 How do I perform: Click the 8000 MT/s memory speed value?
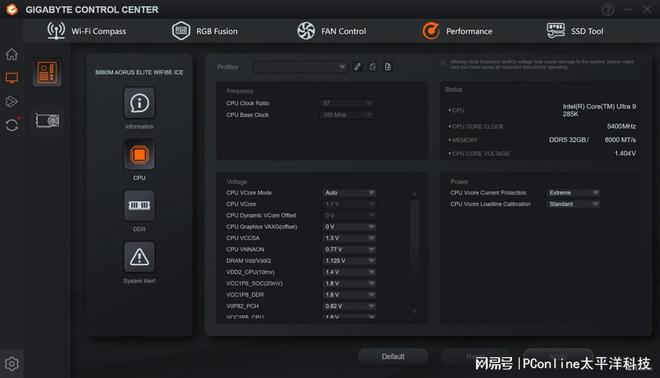pos(620,140)
